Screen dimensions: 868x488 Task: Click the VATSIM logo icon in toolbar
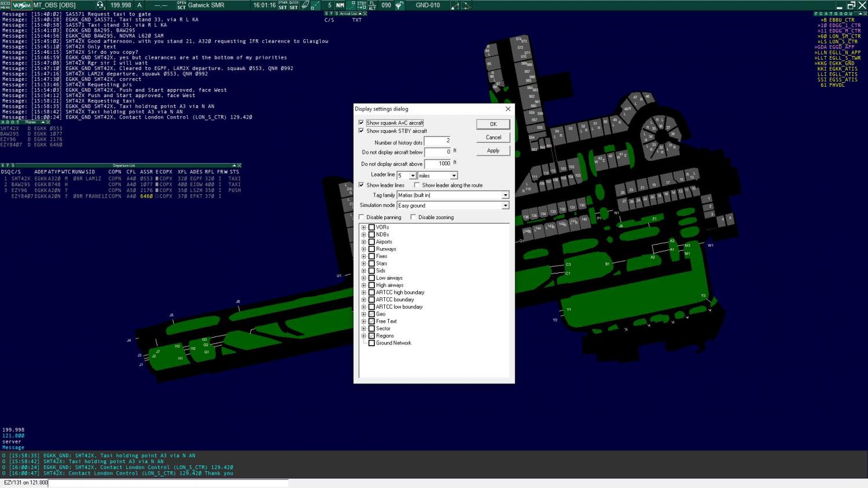click(x=22, y=5)
